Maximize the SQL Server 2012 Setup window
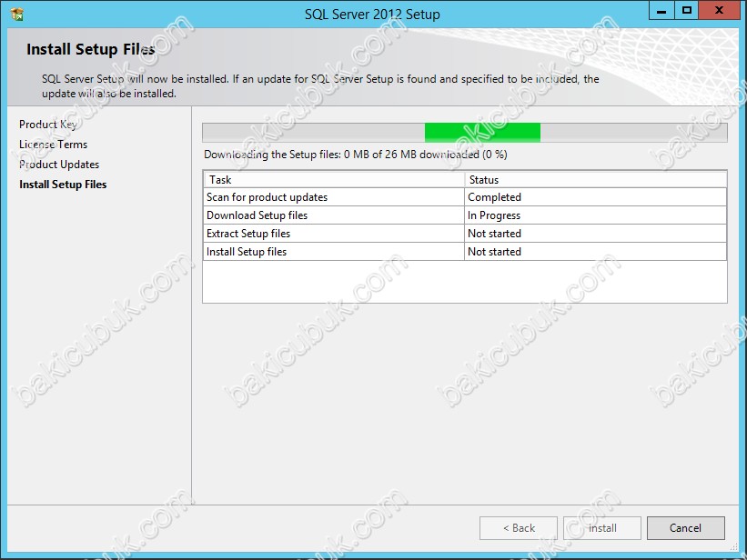This screenshot has width=747, height=560. pos(687,11)
